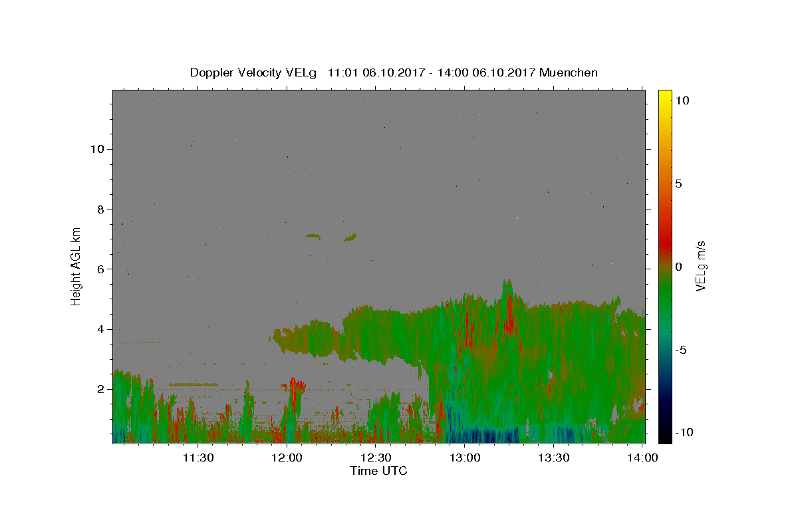Click the plot title 'Doppler Velocity VELg'
The width and height of the screenshot is (798, 532).
[252, 72]
